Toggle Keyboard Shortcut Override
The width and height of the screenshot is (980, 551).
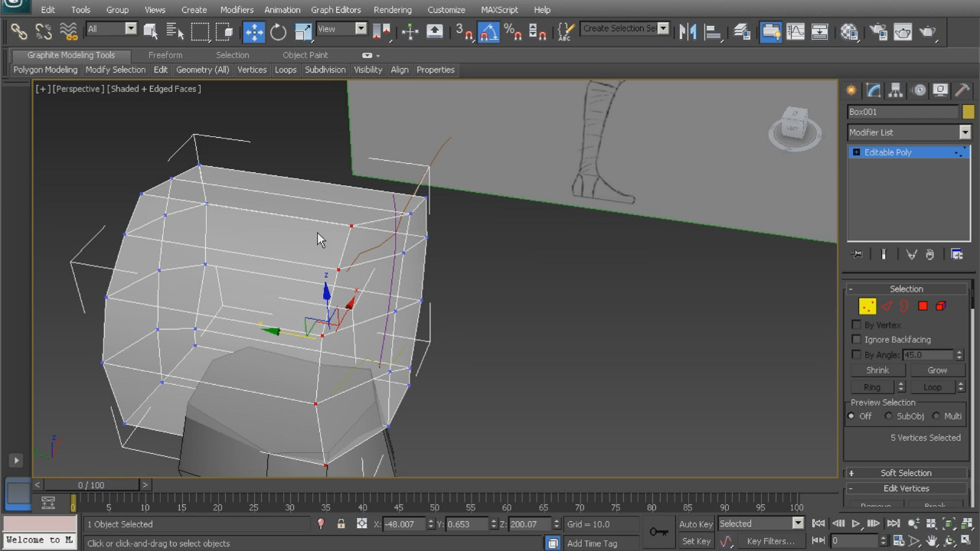coord(434,31)
